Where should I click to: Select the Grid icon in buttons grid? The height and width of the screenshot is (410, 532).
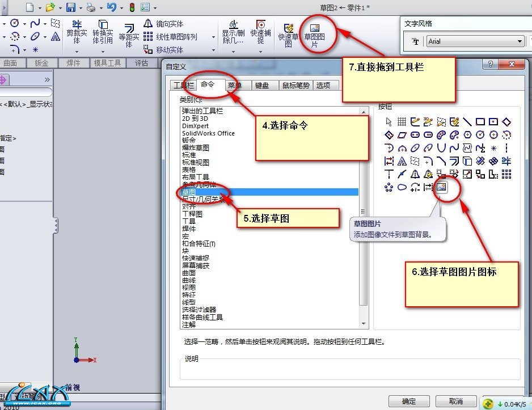click(402, 121)
